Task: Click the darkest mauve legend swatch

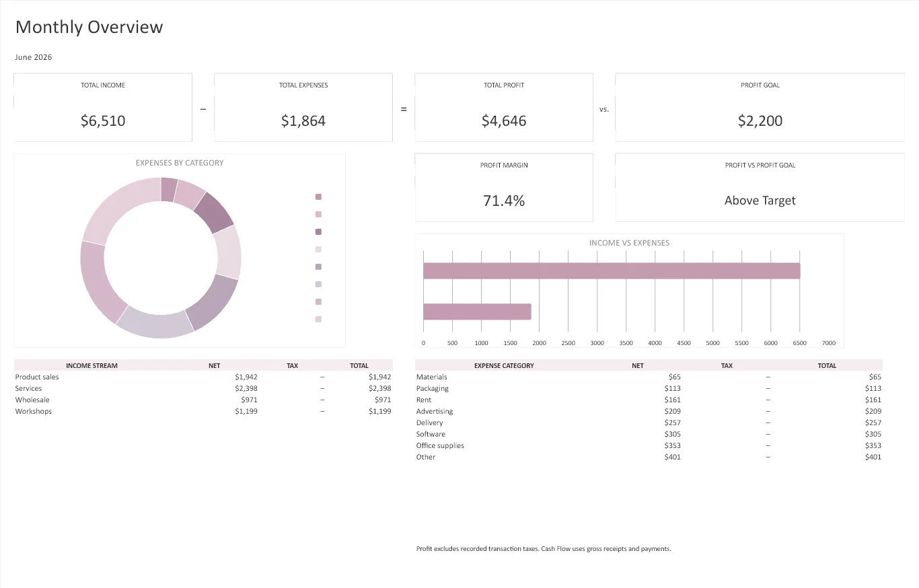Action: tap(318, 232)
